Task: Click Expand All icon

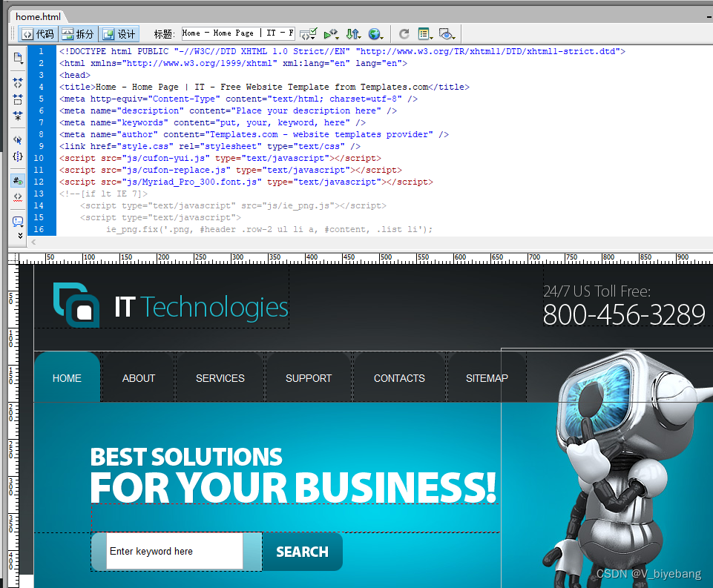Action: pos(18,116)
